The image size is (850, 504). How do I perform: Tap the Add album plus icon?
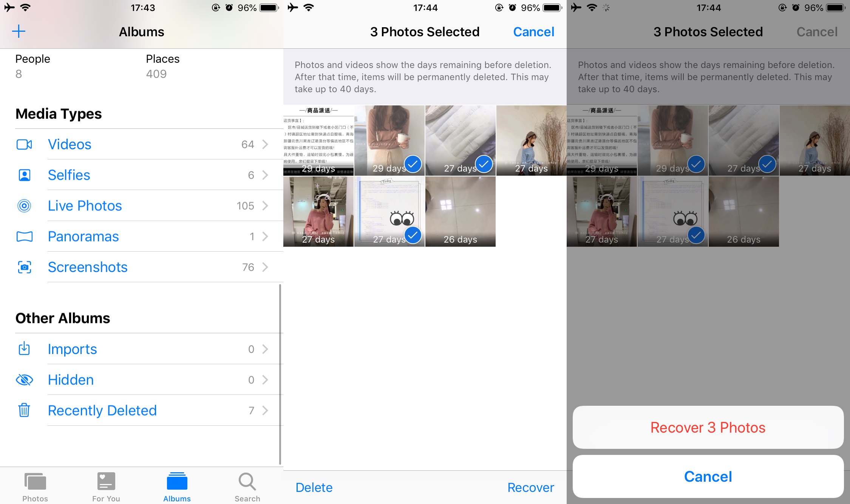19,31
